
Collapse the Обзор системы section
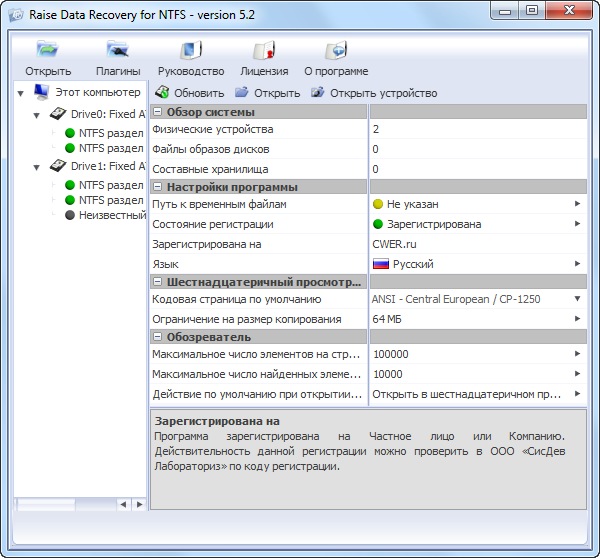click(158, 112)
